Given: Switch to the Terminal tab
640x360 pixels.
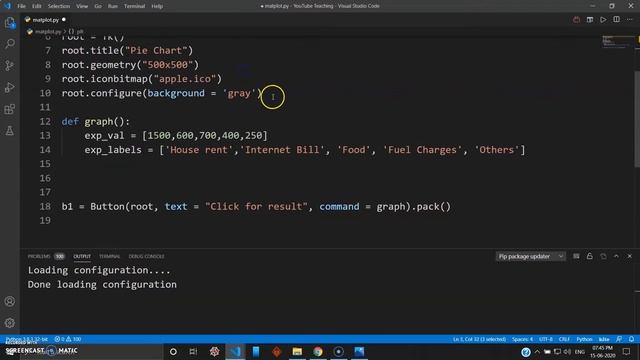Looking at the screenshot, I should (x=110, y=256).
